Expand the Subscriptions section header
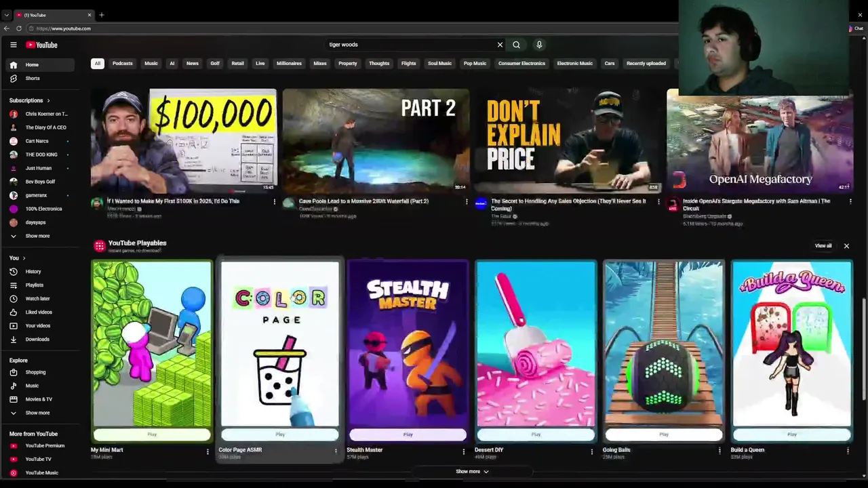Viewport: 868px width, 488px height. [29, 100]
